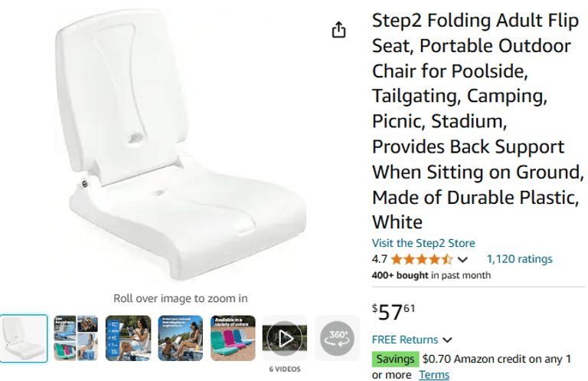
Task: Click the 4.7 rating number
Action: (x=380, y=259)
